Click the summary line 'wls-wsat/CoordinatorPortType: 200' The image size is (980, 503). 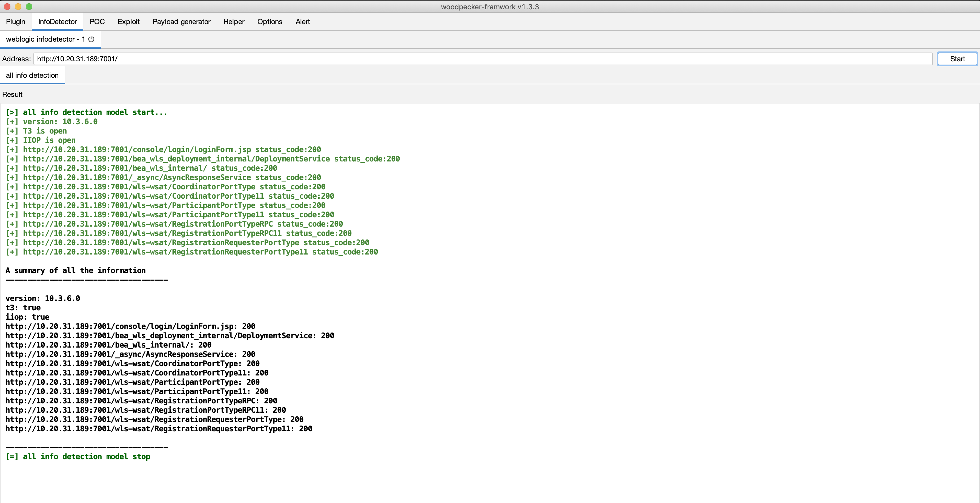click(132, 363)
